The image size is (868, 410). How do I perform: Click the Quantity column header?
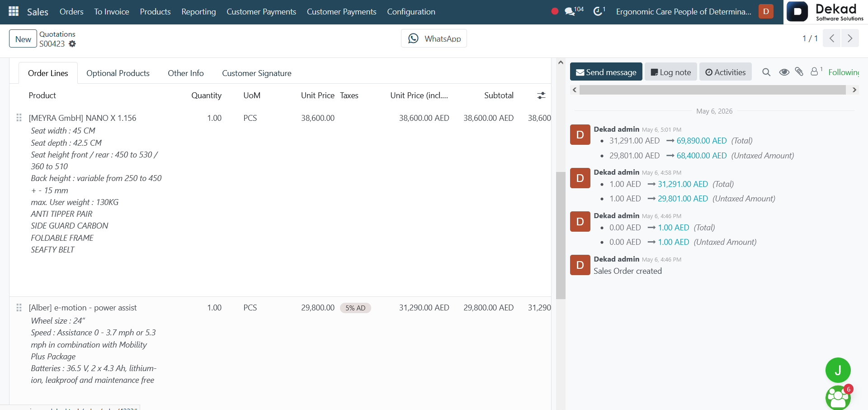point(206,95)
